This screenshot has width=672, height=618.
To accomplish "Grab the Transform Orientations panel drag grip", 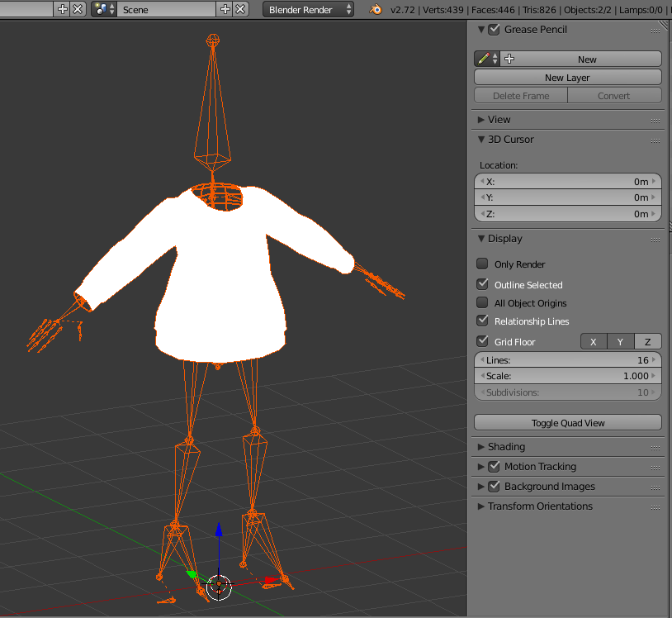I will click(x=655, y=507).
